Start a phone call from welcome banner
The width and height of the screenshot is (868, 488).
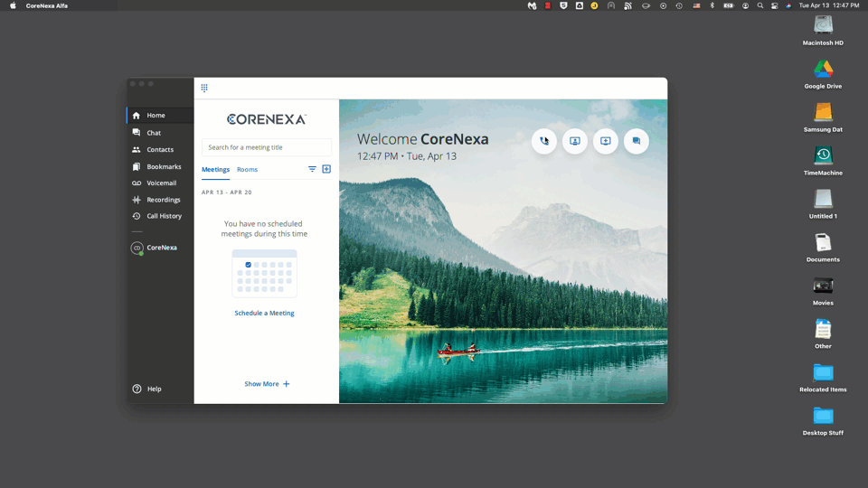(x=544, y=141)
